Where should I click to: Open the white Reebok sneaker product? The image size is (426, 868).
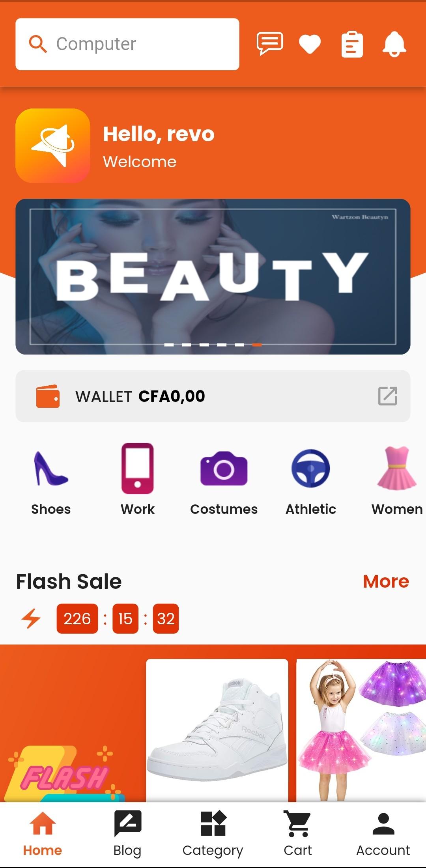point(217,730)
